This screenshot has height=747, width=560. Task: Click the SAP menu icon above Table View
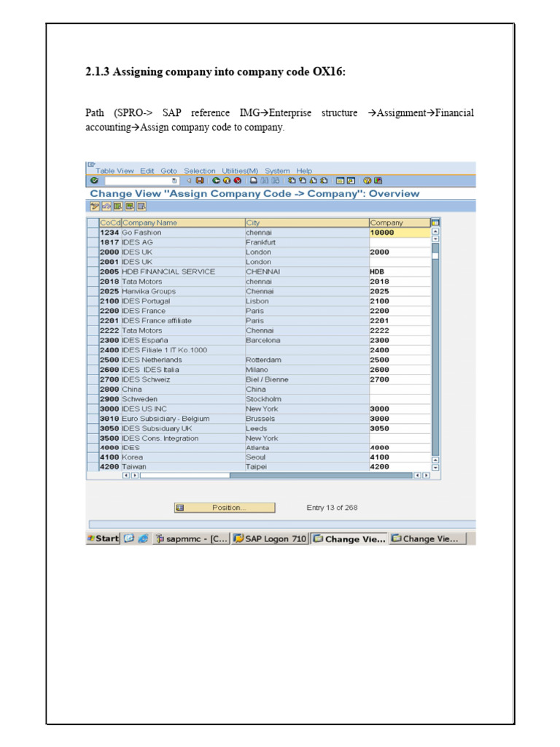coord(91,165)
